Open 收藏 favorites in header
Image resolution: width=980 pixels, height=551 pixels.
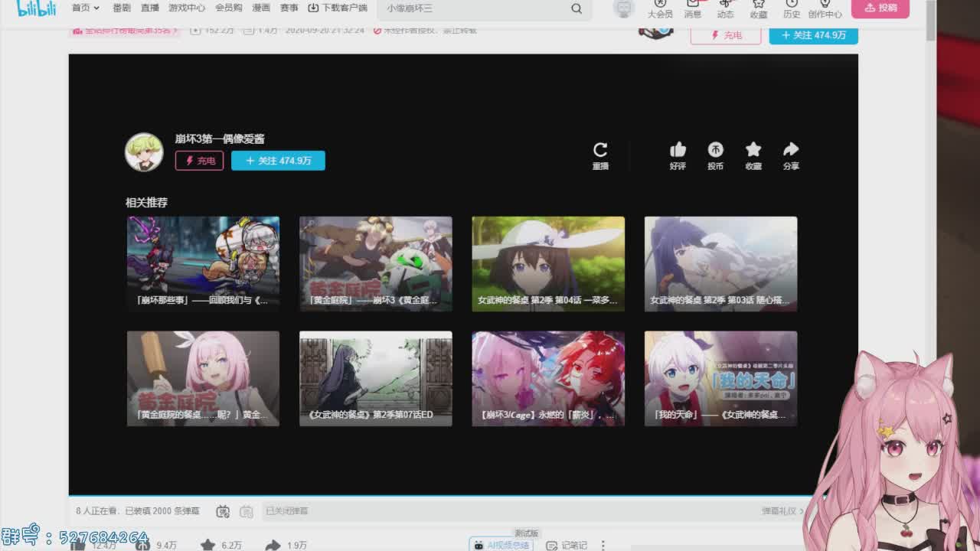(x=759, y=9)
